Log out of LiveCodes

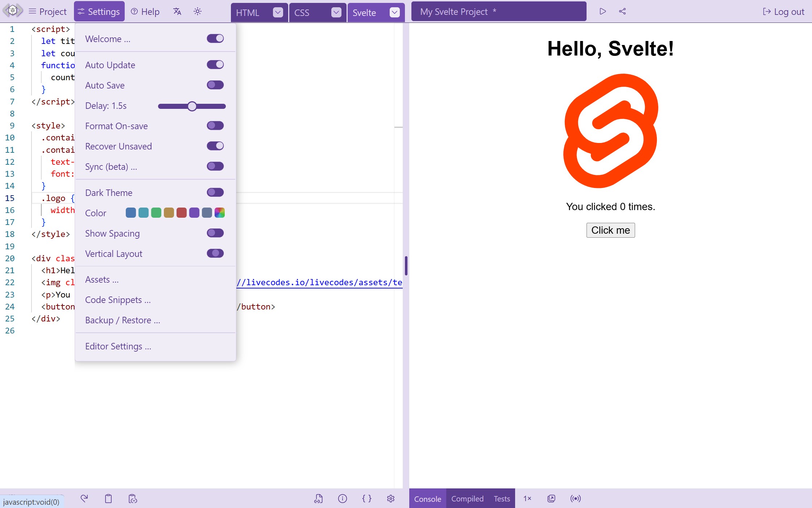tap(783, 11)
